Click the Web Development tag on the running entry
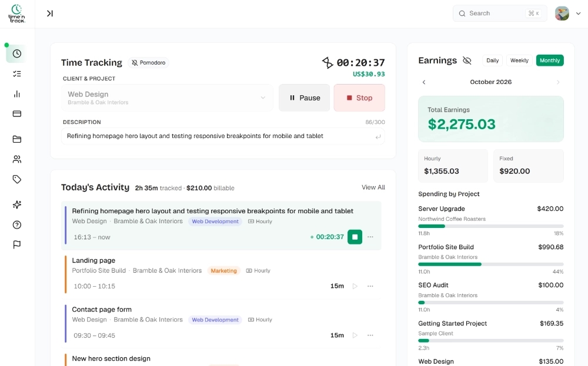The height and width of the screenshot is (366, 588). 215,221
